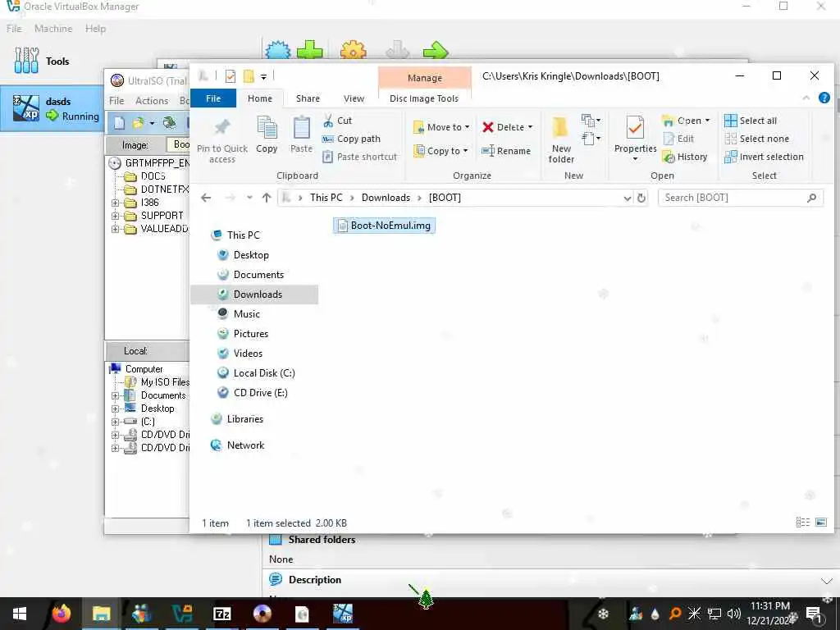Select the Boot-NoEmul.img file

pyautogui.click(x=385, y=226)
